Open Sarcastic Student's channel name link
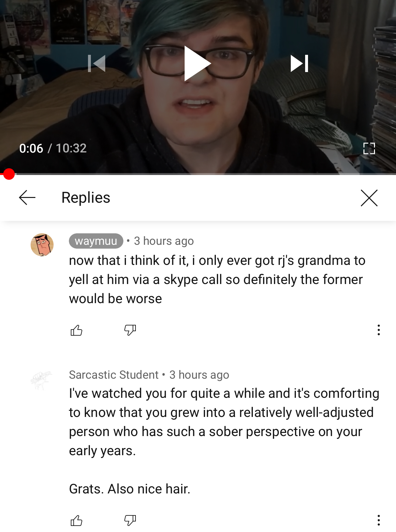Screen dimensions: 396x532 tap(114, 375)
